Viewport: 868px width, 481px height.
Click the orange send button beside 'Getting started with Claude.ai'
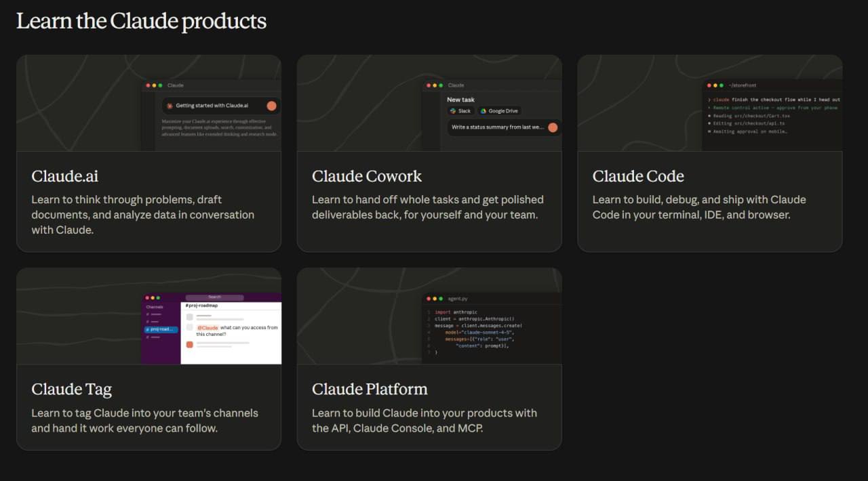tap(272, 106)
